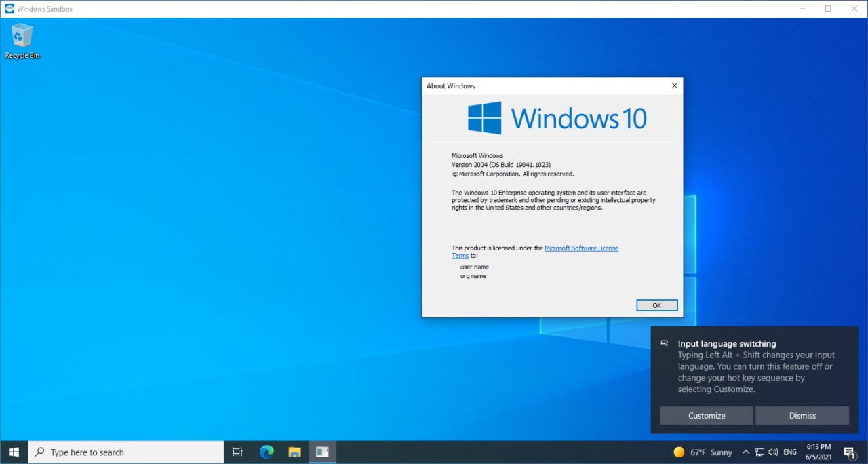Click the Microsoft Corporation copyright line
The height and width of the screenshot is (464, 868).
(x=513, y=174)
